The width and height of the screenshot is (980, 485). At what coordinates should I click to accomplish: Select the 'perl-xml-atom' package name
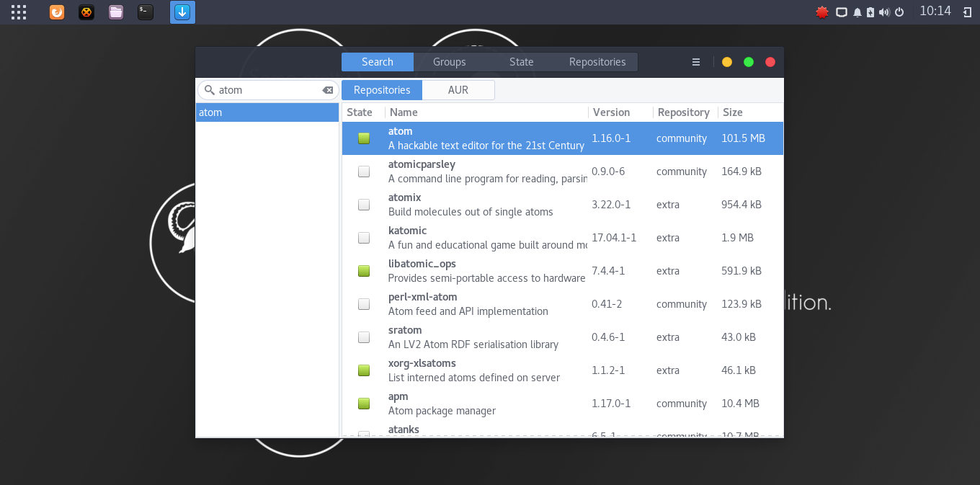tap(422, 297)
